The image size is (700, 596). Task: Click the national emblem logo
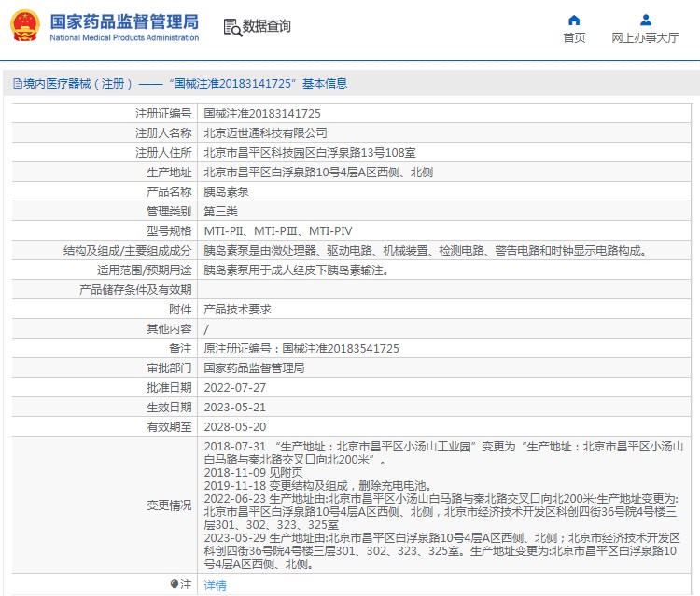point(25,26)
